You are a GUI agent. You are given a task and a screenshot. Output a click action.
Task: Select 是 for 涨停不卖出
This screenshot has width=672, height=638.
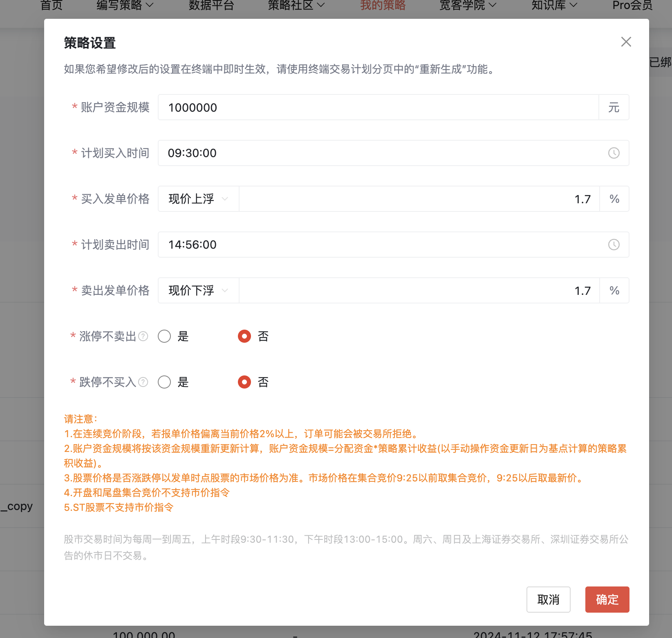164,336
